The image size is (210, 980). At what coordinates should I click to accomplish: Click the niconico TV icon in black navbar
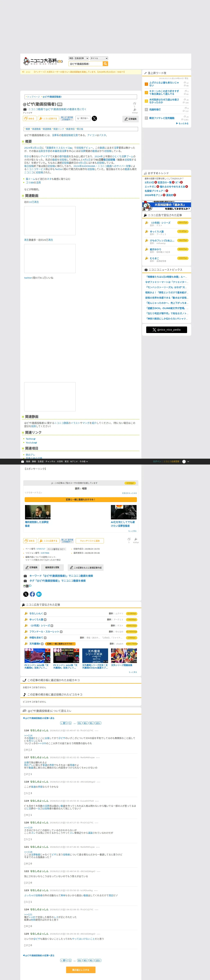22,461
